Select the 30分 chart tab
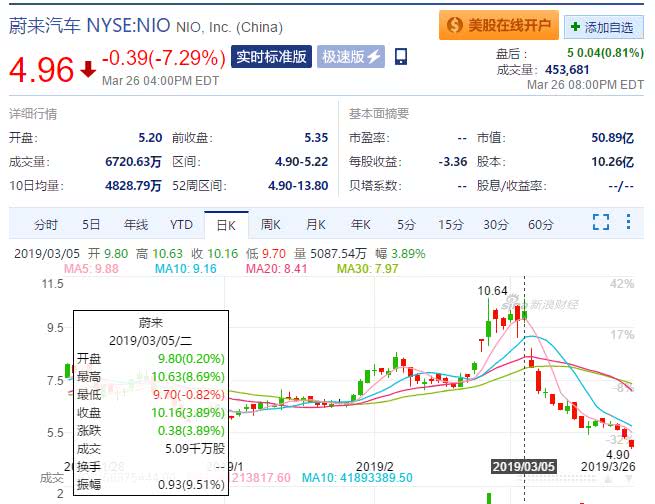Viewport: 655px width, 504px height. (496, 225)
